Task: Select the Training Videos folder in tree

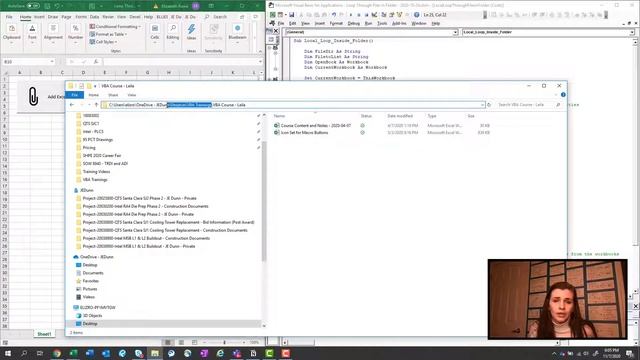Action: tap(96, 171)
